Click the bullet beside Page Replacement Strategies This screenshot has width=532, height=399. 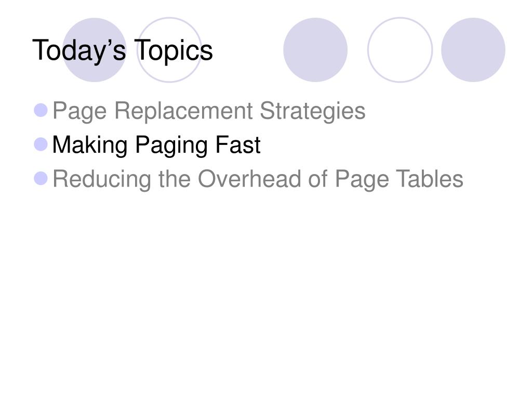click(41, 110)
